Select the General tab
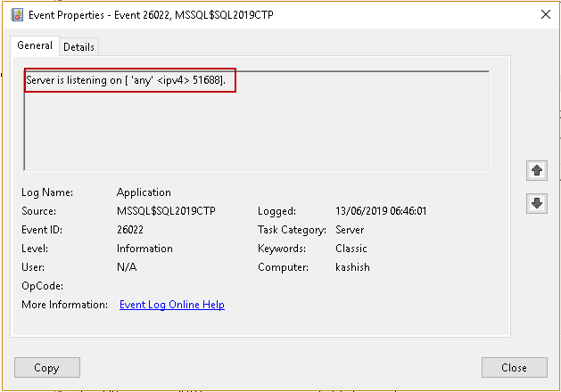Viewport: 561px width, 392px height. point(35,45)
